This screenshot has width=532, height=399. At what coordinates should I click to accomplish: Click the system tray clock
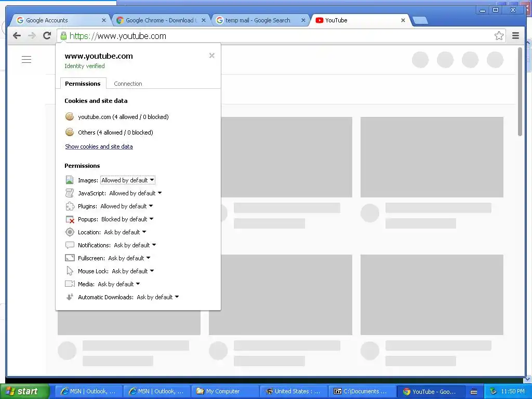click(513, 391)
